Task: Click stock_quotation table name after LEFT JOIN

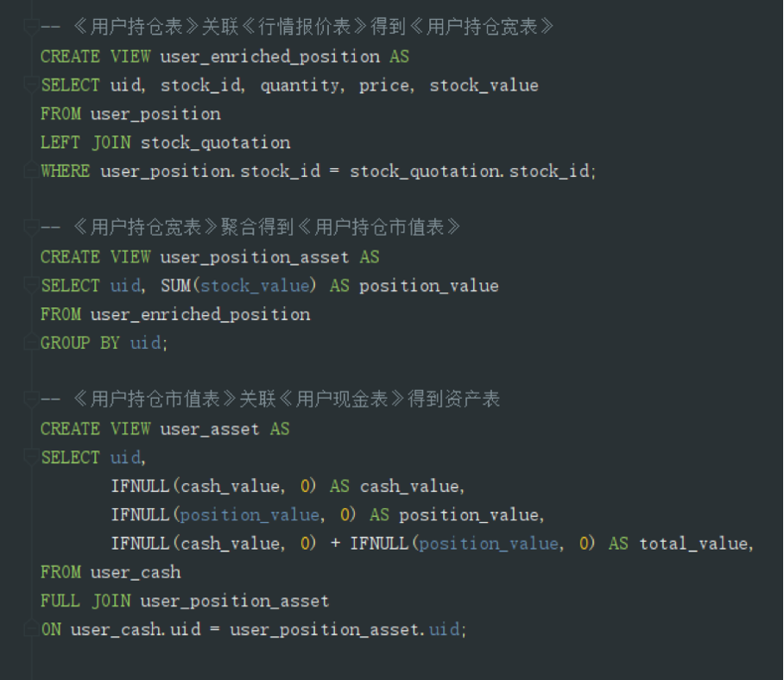Action: [x=215, y=142]
